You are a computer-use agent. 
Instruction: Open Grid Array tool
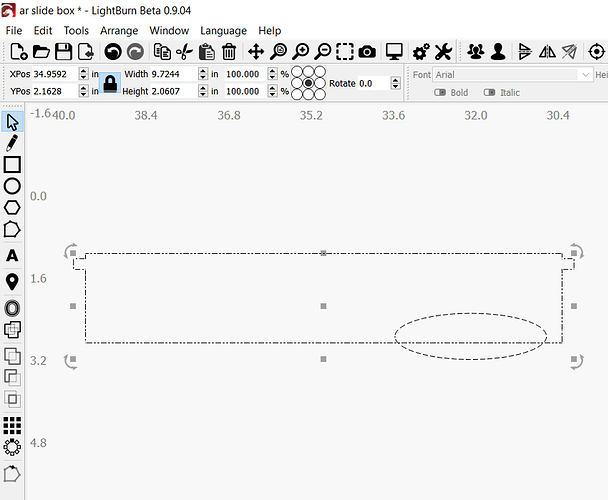(12, 426)
